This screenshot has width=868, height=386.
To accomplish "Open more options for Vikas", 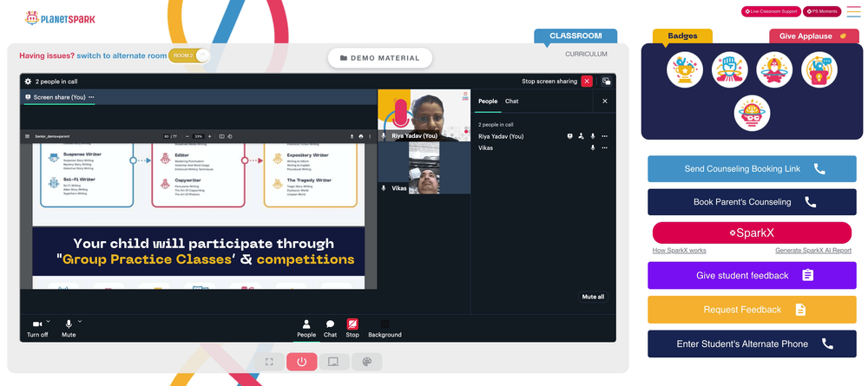I will coord(604,147).
